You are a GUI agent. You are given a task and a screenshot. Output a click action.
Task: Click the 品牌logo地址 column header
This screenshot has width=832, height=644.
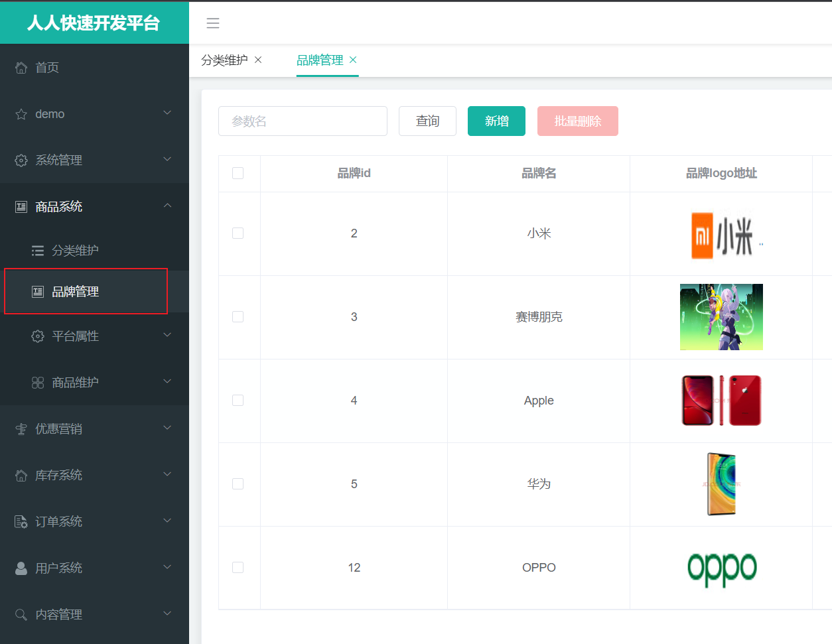click(x=721, y=174)
